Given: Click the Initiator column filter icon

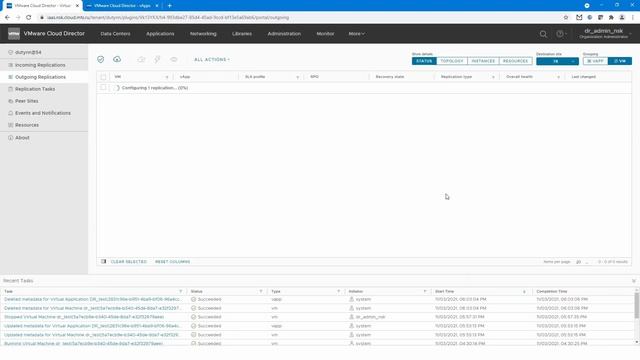Looking at the screenshot, I should [425, 291].
